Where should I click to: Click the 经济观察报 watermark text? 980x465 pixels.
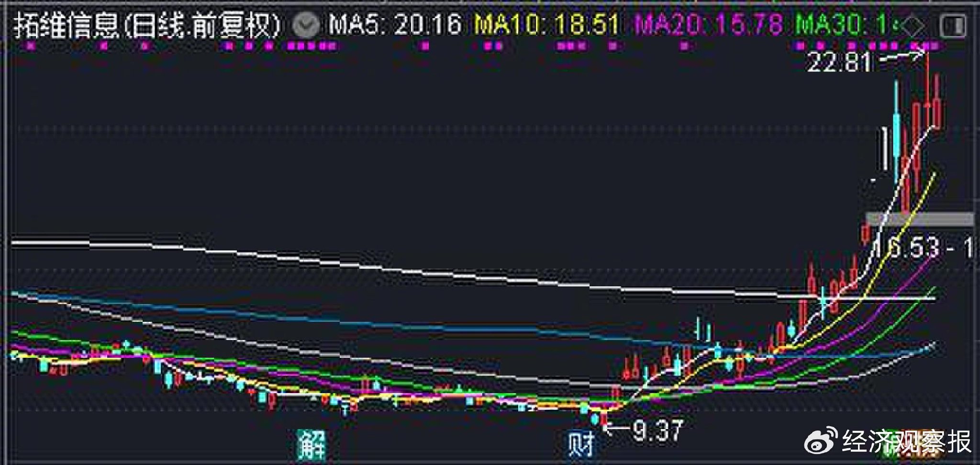click(x=906, y=441)
